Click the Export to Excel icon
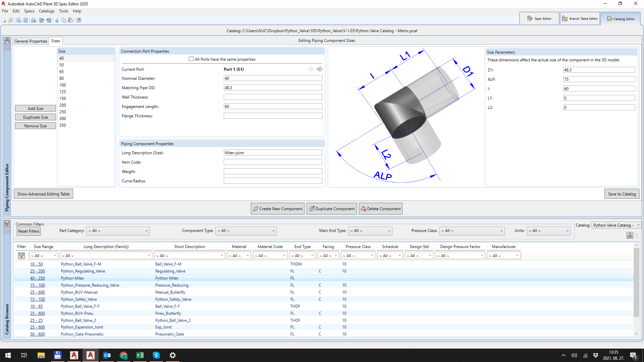644x362 pixels. tap(42, 20)
